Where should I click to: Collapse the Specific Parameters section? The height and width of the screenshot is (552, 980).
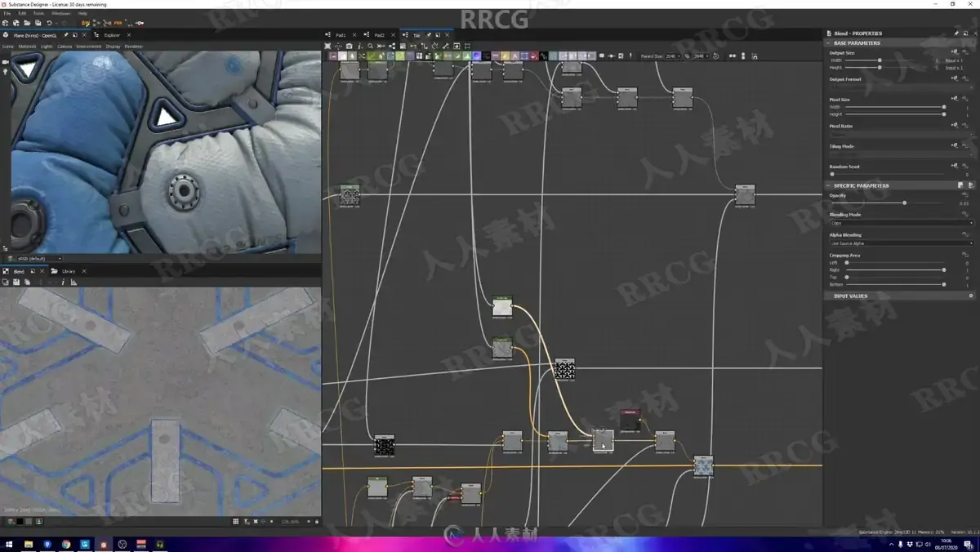pyautogui.click(x=829, y=185)
